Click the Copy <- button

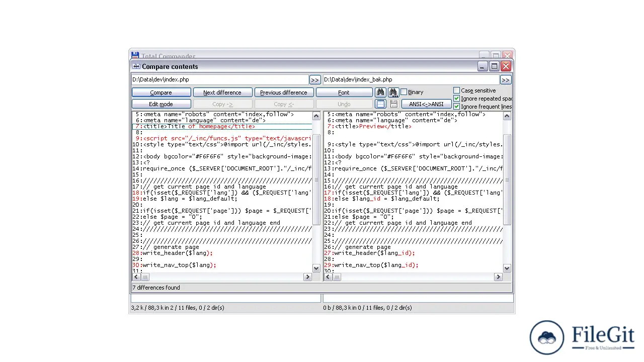pyautogui.click(x=284, y=104)
